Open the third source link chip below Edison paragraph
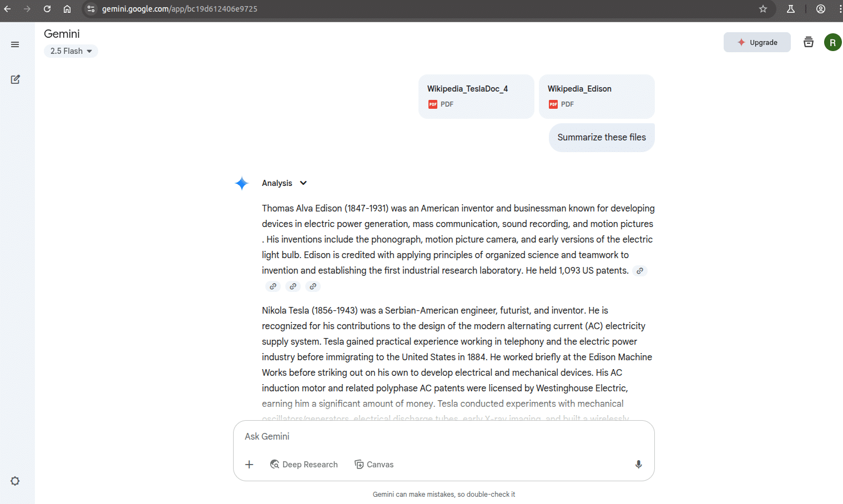Viewport: 843px width, 504px height. point(312,286)
